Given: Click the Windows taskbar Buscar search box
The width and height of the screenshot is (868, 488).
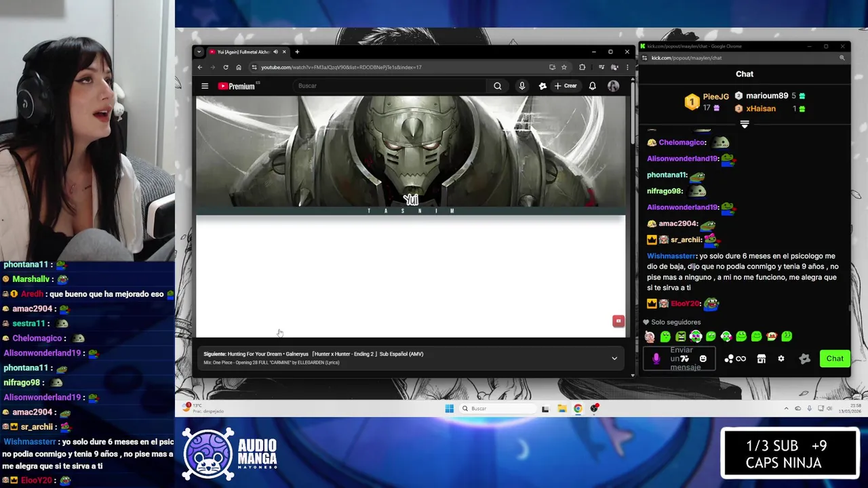Looking at the screenshot, I should (x=497, y=409).
